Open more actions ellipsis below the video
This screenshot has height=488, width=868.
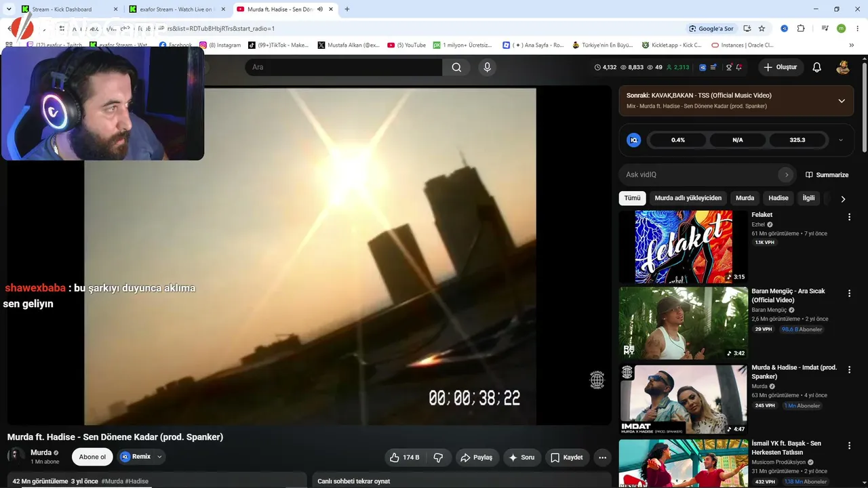click(x=602, y=457)
